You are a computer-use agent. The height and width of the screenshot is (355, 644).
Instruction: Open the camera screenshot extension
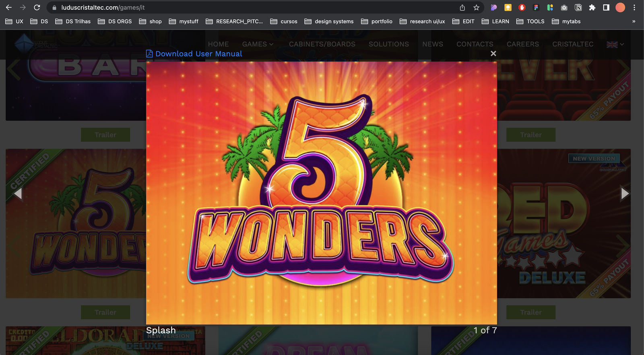pos(564,8)
